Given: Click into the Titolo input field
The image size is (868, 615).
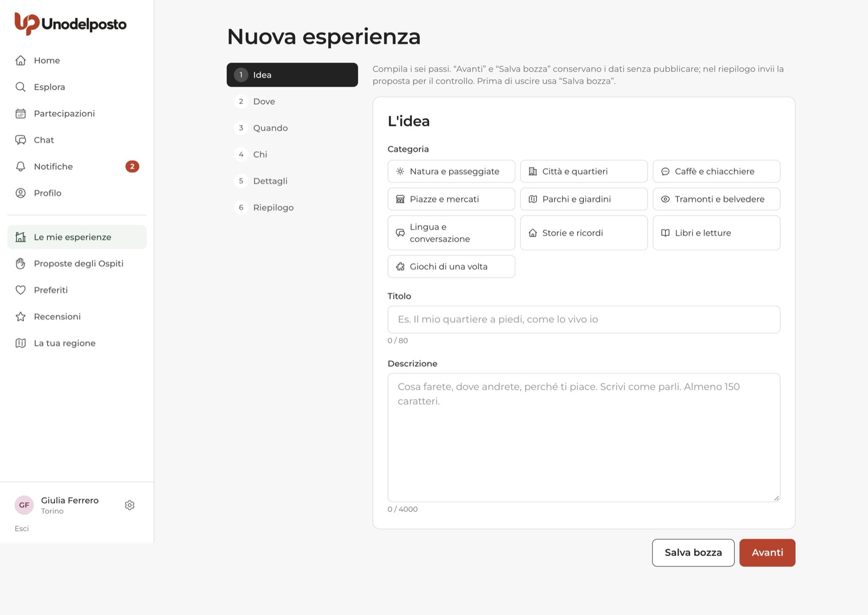Looking at the screenshot, I should [x=584, y=320].
